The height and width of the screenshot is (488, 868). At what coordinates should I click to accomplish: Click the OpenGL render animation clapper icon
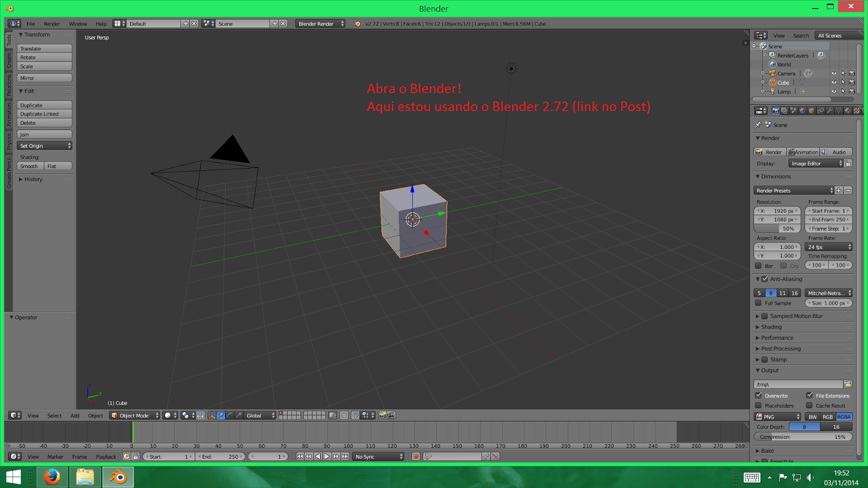pos(391,415)
